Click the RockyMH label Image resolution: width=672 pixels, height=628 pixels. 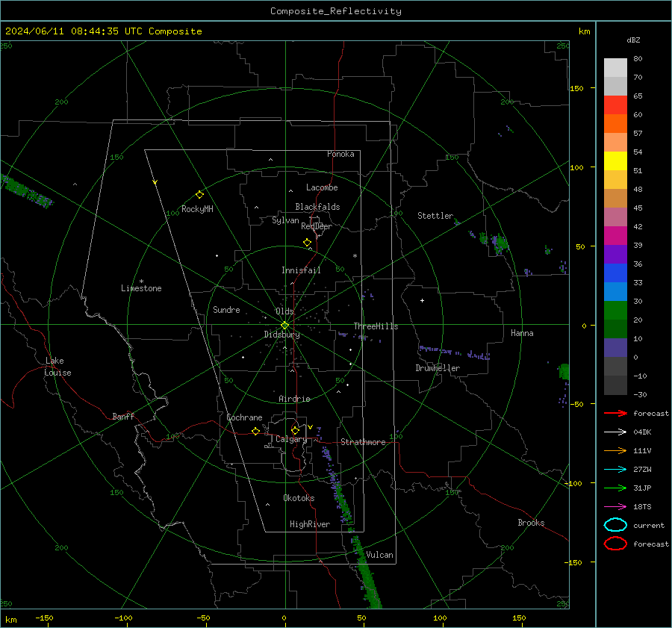point(197,209)
